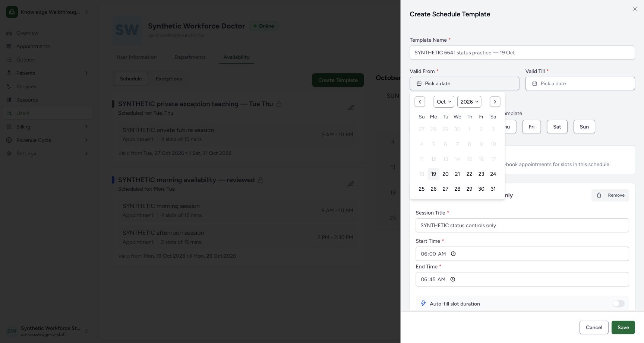Click the Revenue Cycle icon

point(9,140)
